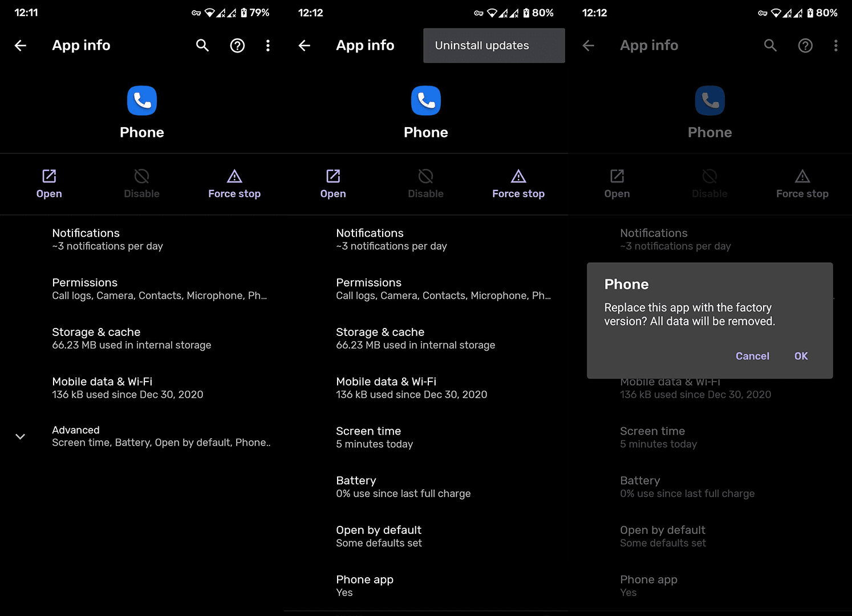Open Storage & cache in middle screen
This screenshot has width=852, height=616.
pos(426,338)
